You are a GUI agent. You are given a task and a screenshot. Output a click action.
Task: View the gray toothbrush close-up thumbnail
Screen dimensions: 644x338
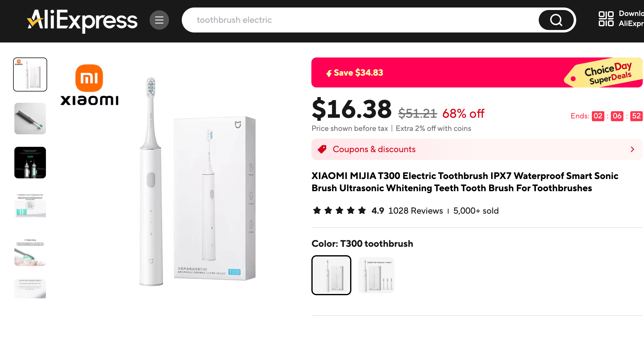(30, 119)
